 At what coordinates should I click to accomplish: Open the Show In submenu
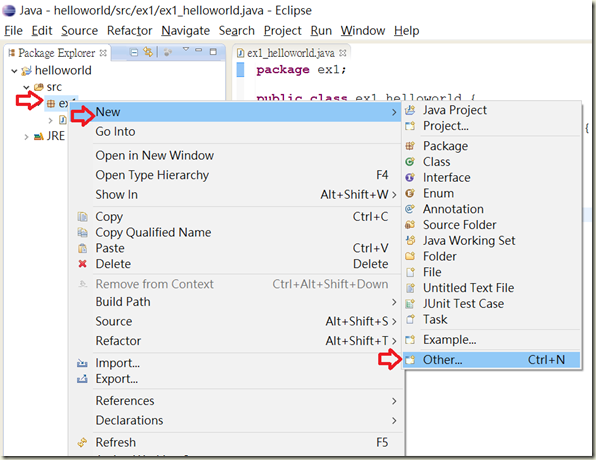click(x=236, y=195)
